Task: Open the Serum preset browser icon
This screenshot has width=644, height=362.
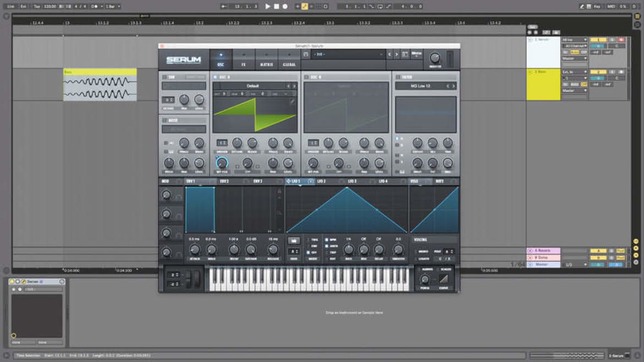Action: (405, 55)
